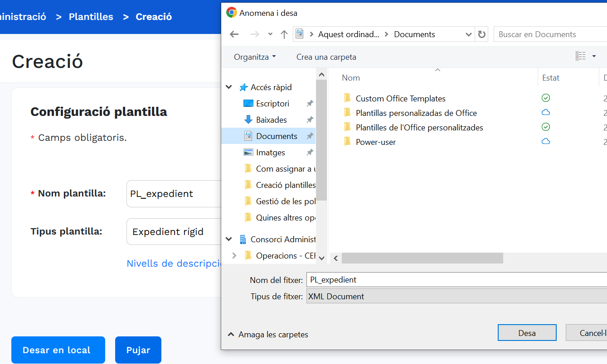
Task: Open the Tipus de fitxer dropdown
Action: (x=456, y=297)
